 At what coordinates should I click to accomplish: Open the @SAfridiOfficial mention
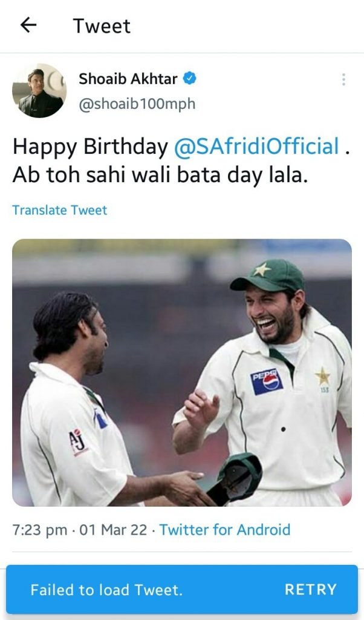[x=256, y=147]
